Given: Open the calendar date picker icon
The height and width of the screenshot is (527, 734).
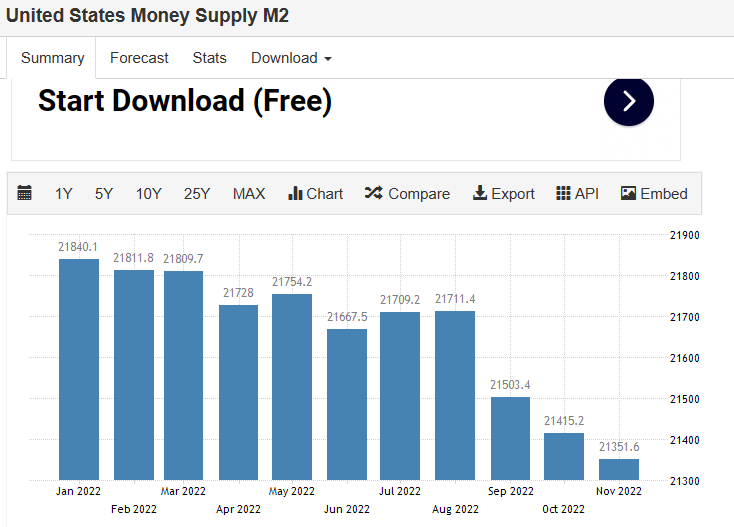Looking at the screenshot, I should tap(25, 194).
